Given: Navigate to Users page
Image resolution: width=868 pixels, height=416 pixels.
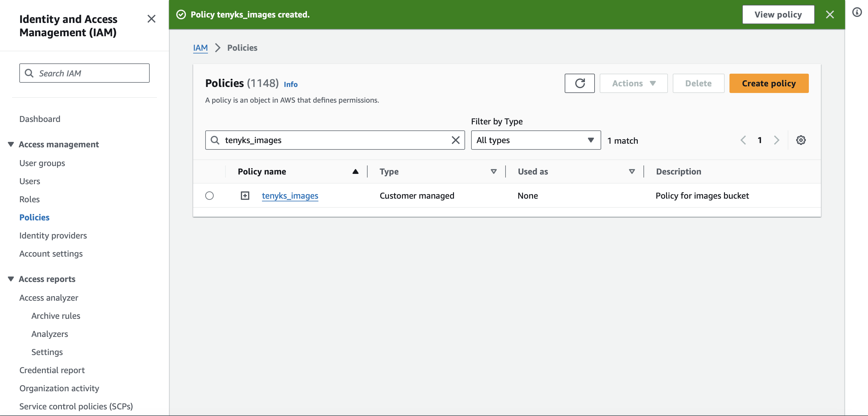Looking at the screenshot, I should [30, 181].
